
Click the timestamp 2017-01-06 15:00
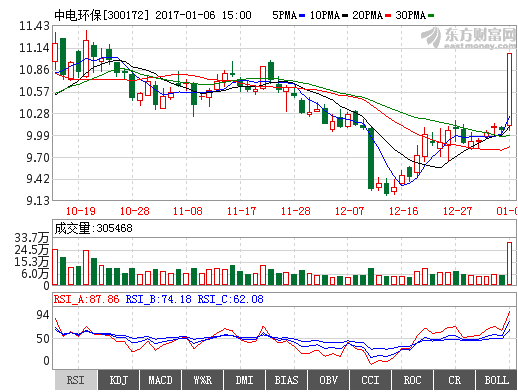click(203, 15)
